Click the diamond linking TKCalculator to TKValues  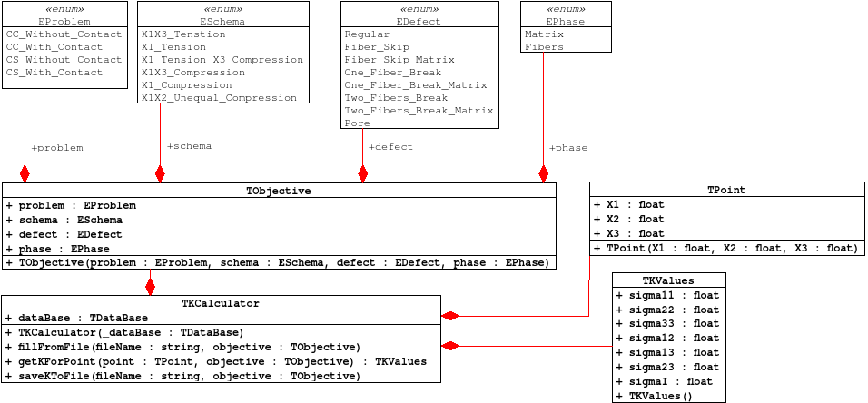click(450, 346)
